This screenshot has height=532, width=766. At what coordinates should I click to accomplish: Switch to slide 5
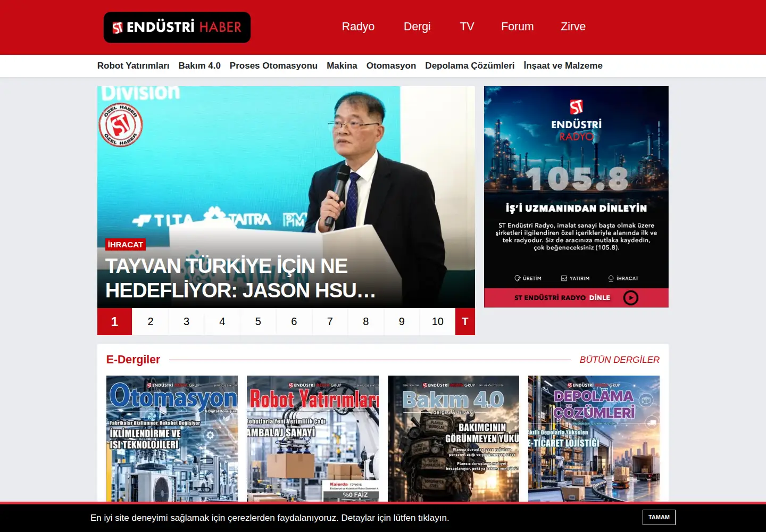point(258,321)
